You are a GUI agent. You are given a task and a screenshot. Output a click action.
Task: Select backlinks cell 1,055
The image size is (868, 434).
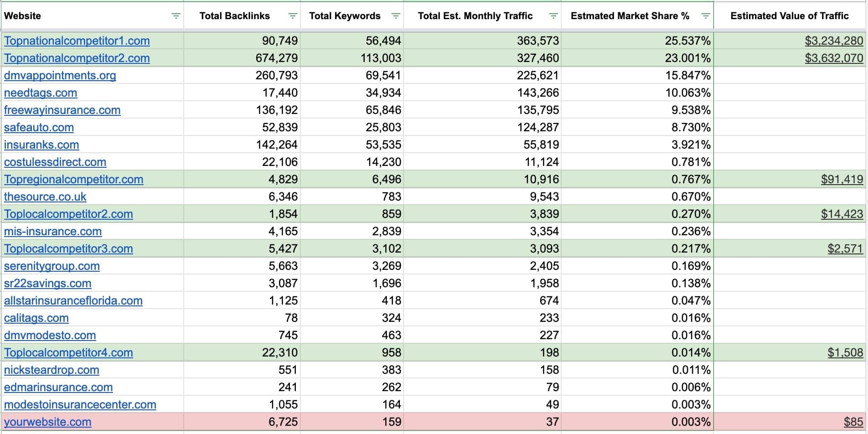(x=242, y=405)
